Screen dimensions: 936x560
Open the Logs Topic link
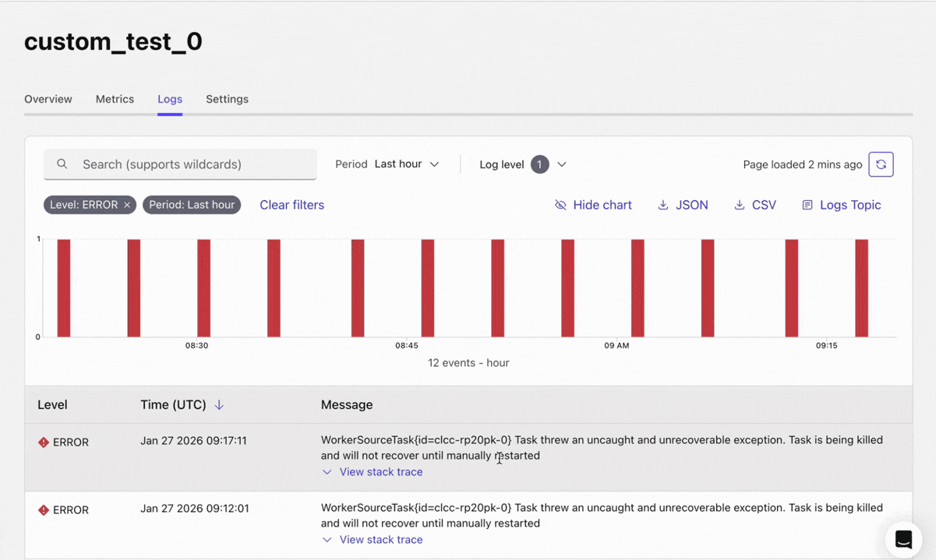[x=841, y=205]
